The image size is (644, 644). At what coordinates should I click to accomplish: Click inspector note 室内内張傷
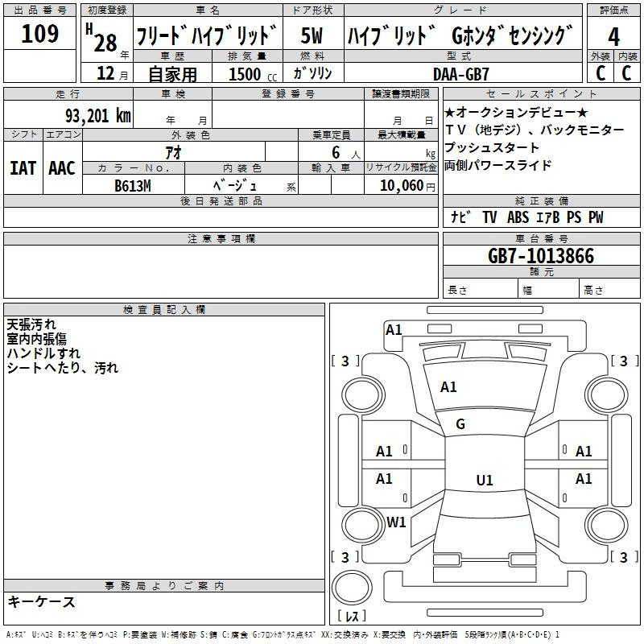pyautogui.click(x=36, y=339)
